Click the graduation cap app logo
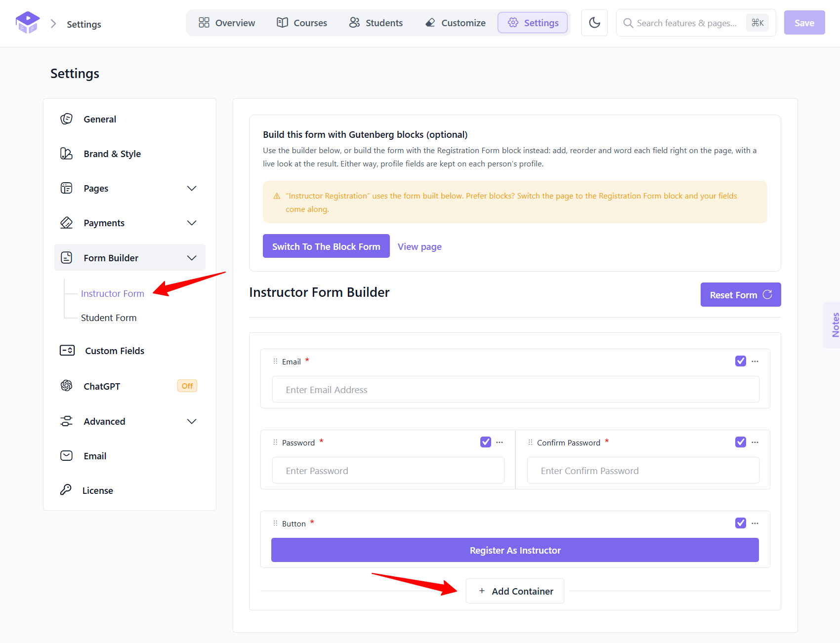Screen dimensions: 840x643 click(28, 23)
